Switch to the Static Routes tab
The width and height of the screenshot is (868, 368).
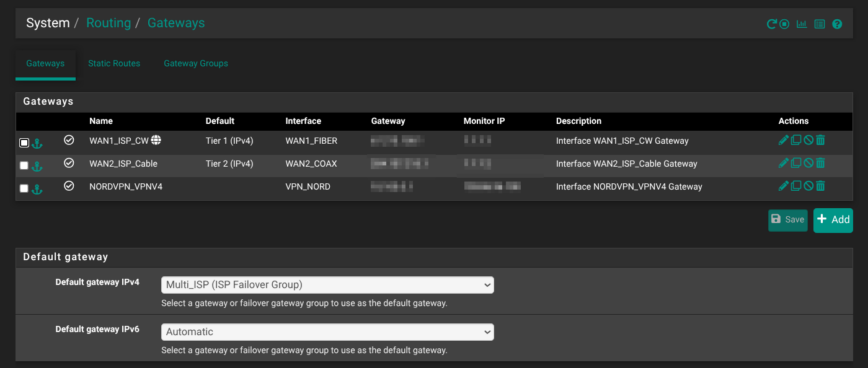point(114,64)
